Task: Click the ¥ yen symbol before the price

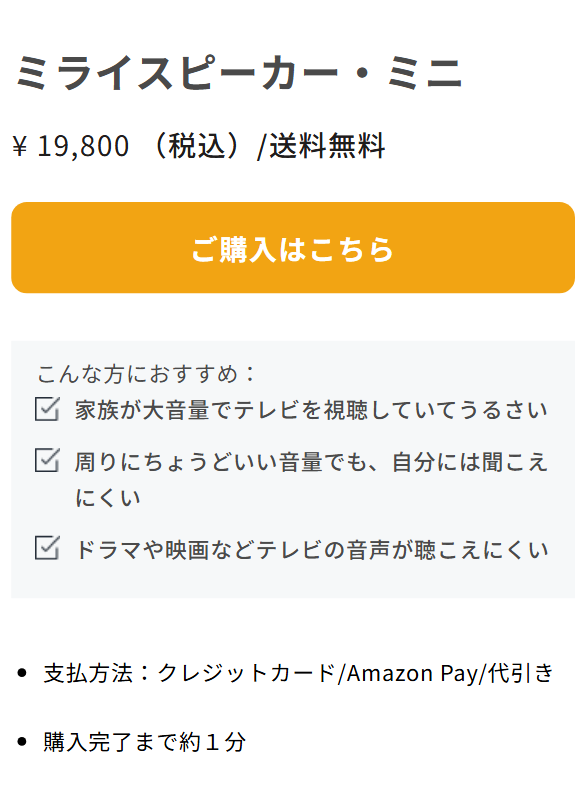Action: tap(20, 146)
